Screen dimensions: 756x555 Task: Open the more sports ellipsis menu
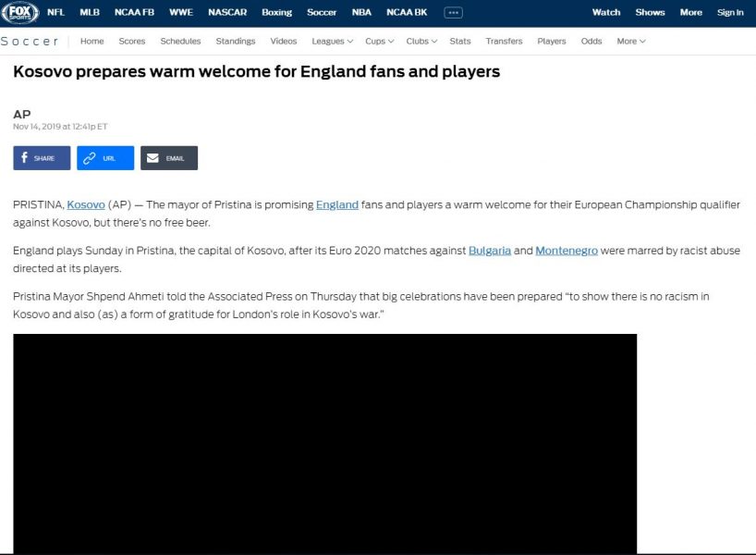(x=453, y=13)
